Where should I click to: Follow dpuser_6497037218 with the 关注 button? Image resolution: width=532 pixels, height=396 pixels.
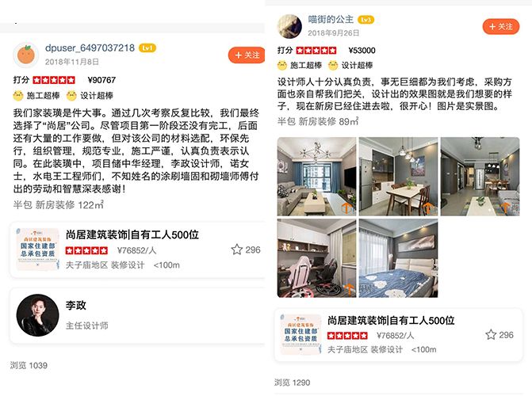[247, 55]
